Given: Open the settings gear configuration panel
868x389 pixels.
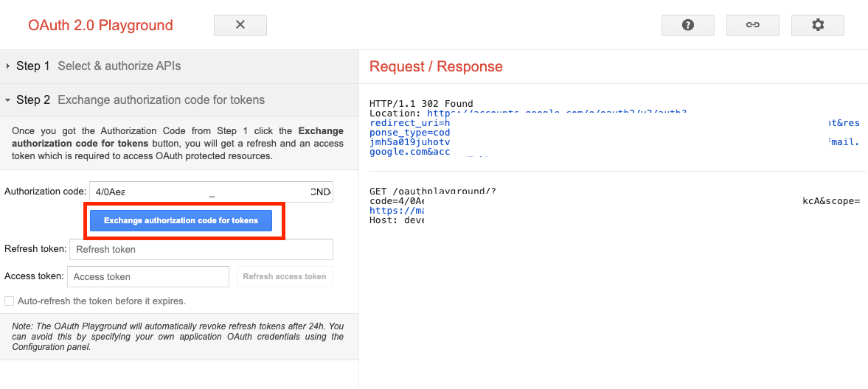Looking at the screenshot, I should click(817, 25).
